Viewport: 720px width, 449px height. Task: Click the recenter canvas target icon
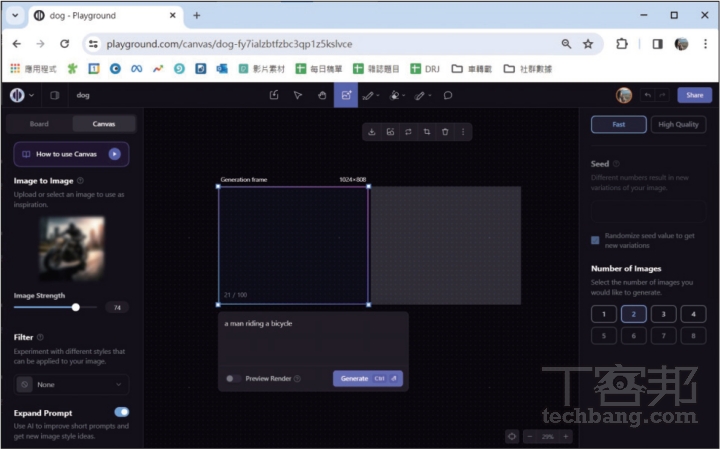(512, 436)
